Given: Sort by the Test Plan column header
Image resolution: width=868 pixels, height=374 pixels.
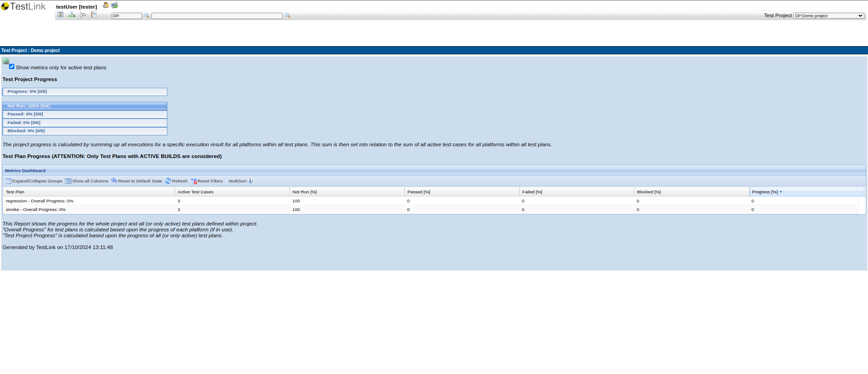Looking at the screenshot, I should click(x=15, y=192).
